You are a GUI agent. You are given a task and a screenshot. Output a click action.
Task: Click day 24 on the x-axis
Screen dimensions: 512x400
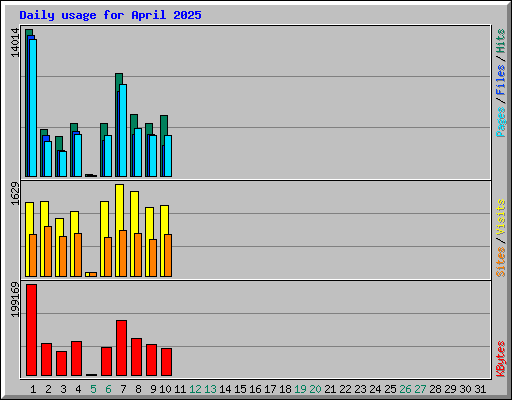click(375, 389)
